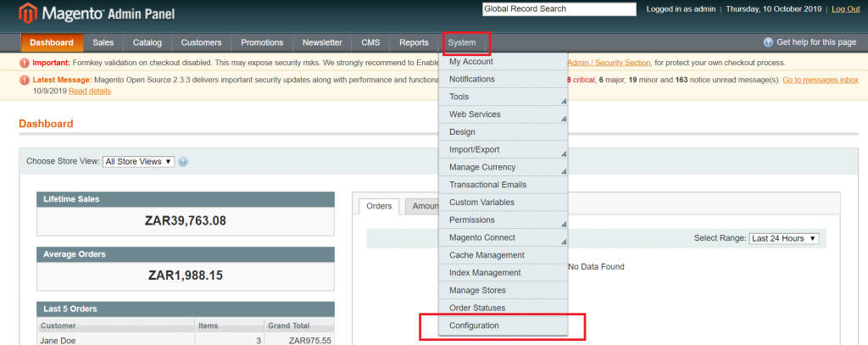Open the Sales menu
The height and width of the screenshot is (345, 868).
click(103, 42)
